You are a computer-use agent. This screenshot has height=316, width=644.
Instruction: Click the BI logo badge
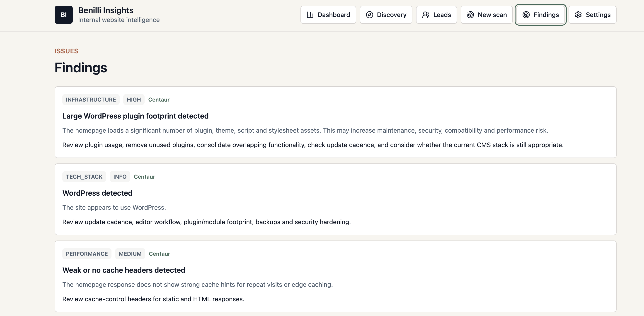click(x=63, y=15)
